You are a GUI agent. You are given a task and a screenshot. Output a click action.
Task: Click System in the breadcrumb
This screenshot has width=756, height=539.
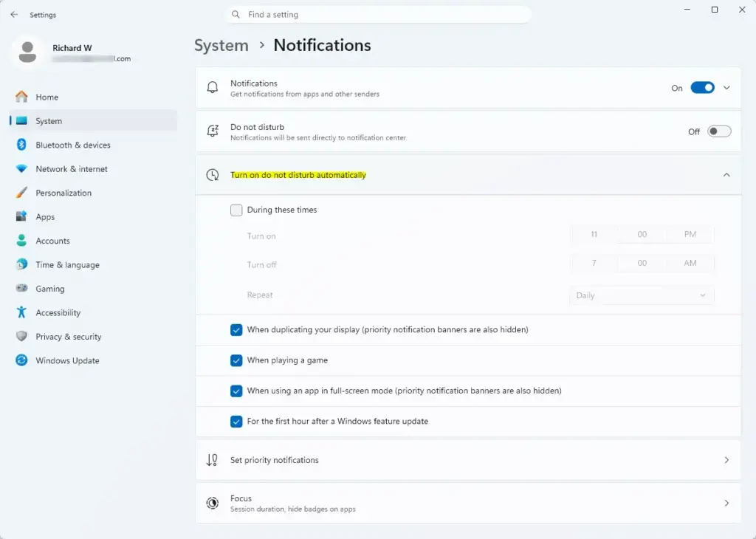[221, 45]
